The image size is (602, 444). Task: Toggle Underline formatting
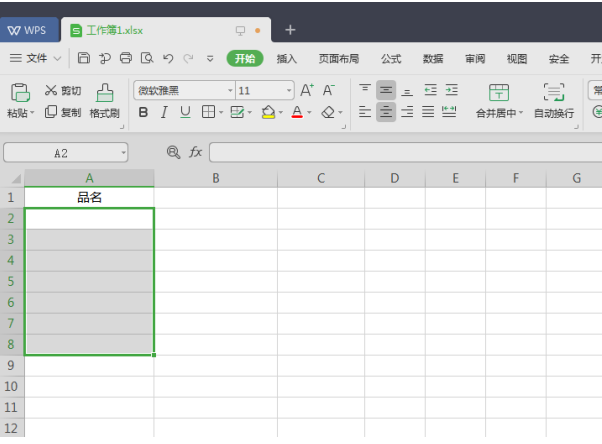[x=185, y=113]
